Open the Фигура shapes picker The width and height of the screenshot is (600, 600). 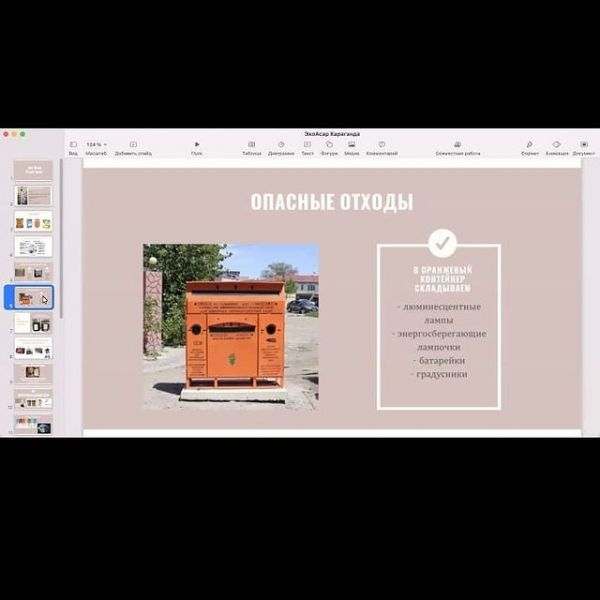[x=329, y=145]
